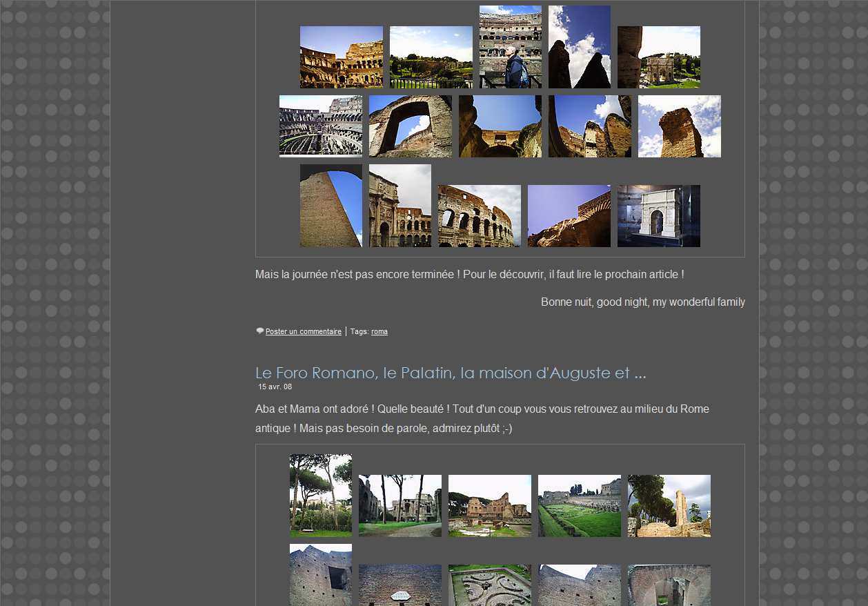Open the lone brick pillar against clouds photo

pos(679,126)
